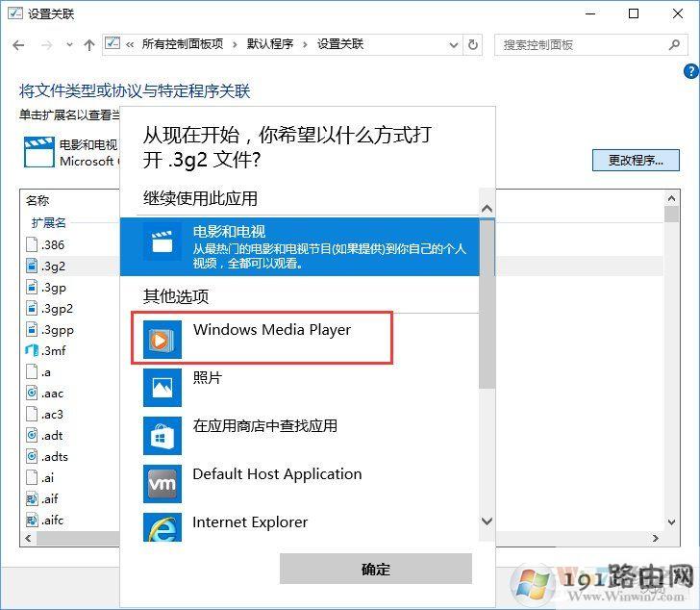Screen dimensions: 700x610
Task: Navigate up one level with up arrow
Action: coord(89,44)
